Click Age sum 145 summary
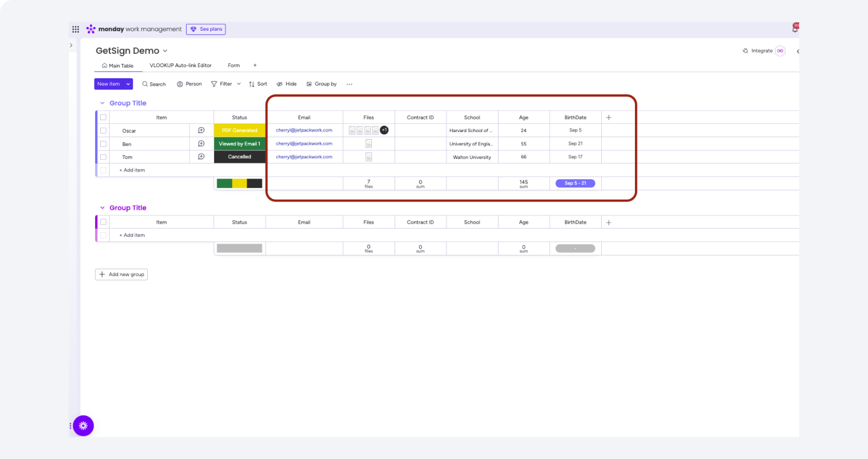The height and width of the screenshot is (459, 868). [524, 183]
